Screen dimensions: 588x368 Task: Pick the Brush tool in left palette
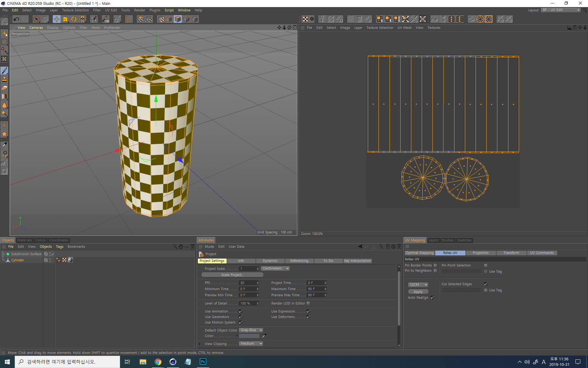coord(4,71)
